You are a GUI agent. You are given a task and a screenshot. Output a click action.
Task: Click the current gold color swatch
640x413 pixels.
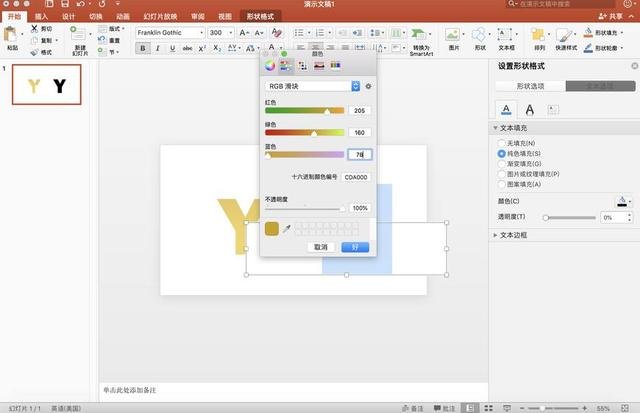(x=272, y=229)
